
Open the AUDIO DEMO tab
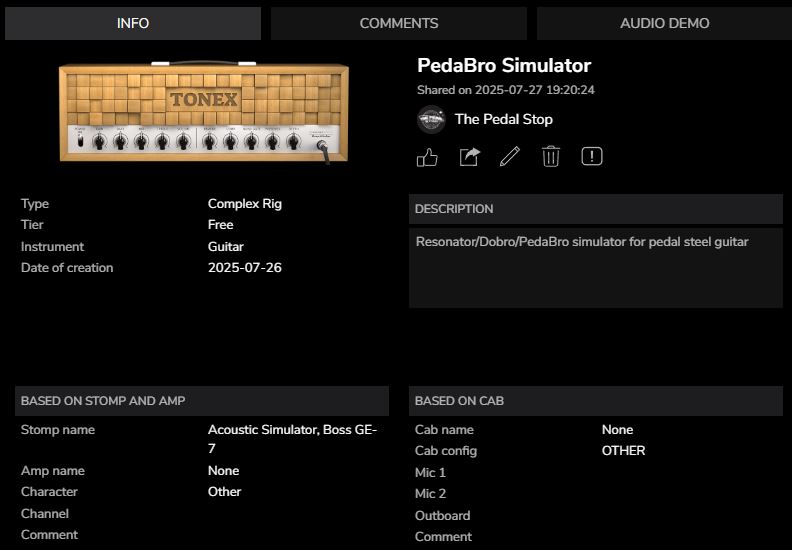pos(664,23)
